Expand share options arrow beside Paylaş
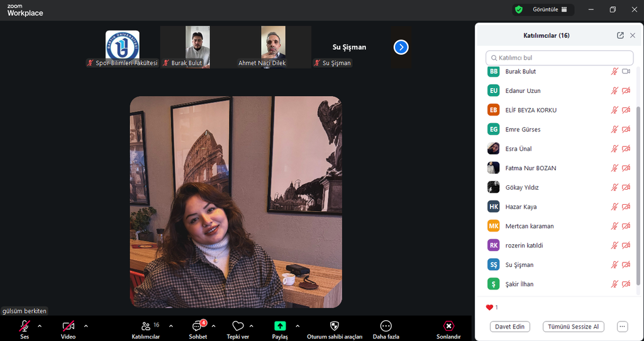This screenshot has width=644, height=341. click(297, 326)
